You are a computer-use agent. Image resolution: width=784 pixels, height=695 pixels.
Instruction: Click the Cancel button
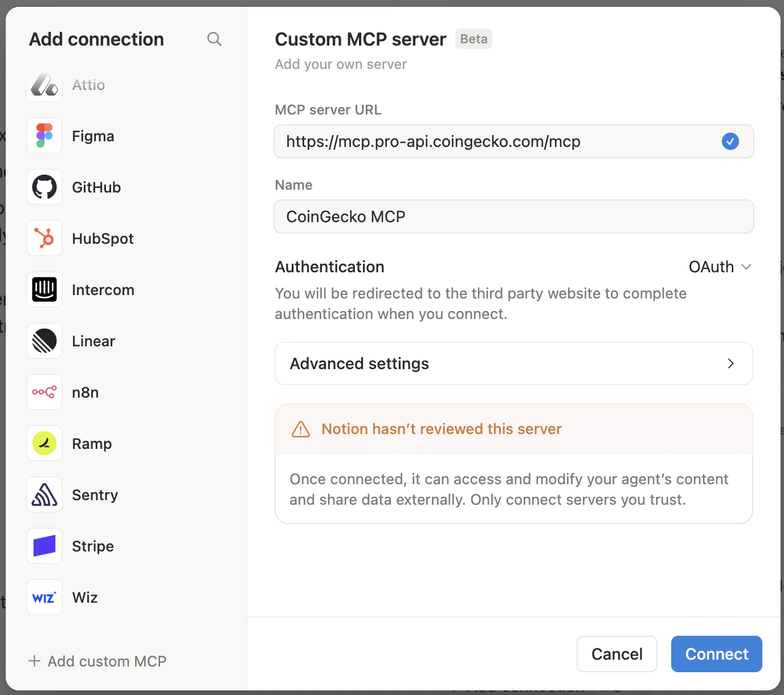pyautogui.click(x=617, y=654)
